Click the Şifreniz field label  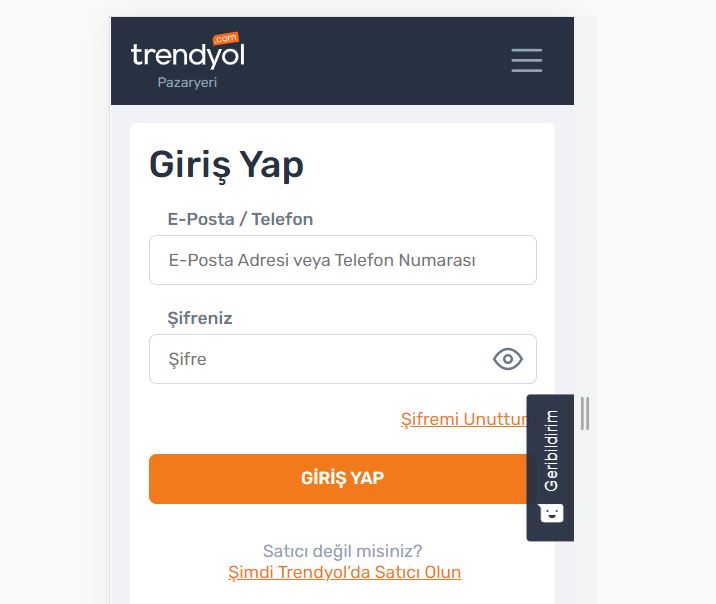(x=200, y=318)
